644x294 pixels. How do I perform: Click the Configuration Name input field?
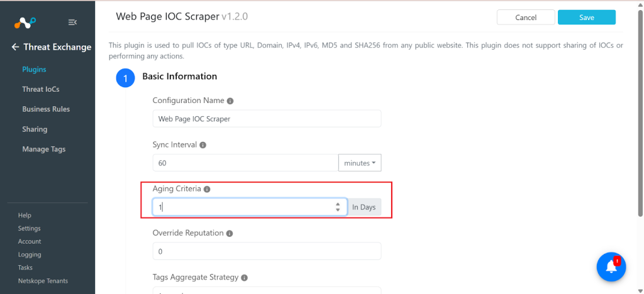click(267, 119)
